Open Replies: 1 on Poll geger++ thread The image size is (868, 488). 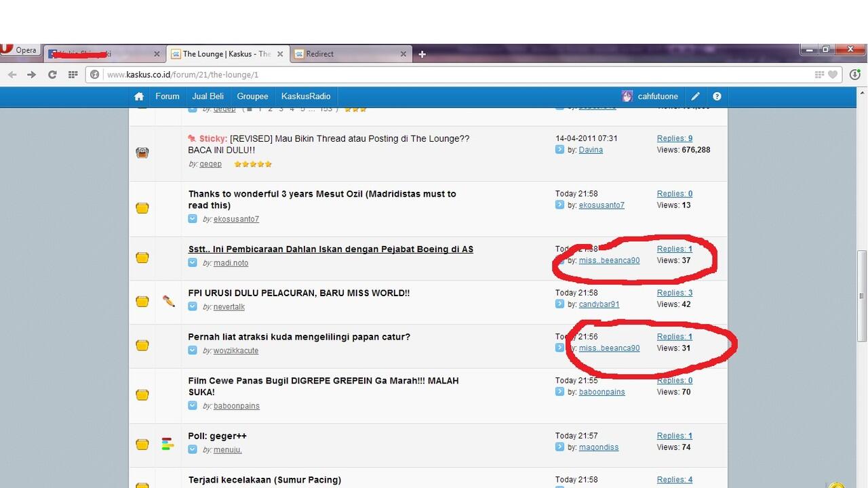[x=675, y=436]
